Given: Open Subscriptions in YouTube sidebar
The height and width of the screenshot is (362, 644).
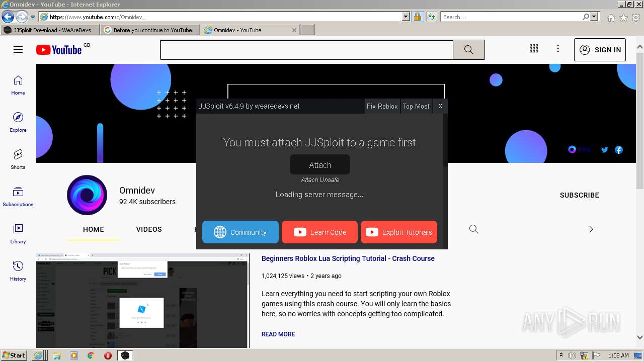Looking at the screenshot, I should (18, 197).
